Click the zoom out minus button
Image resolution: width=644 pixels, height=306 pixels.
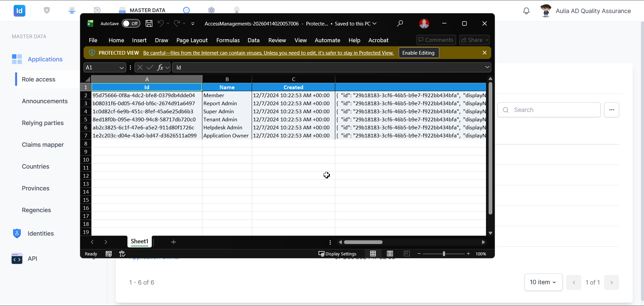pos(419,254)
